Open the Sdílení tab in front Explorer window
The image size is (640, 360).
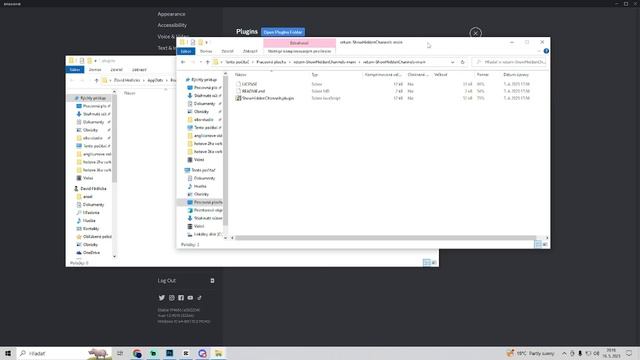[227, 51]
